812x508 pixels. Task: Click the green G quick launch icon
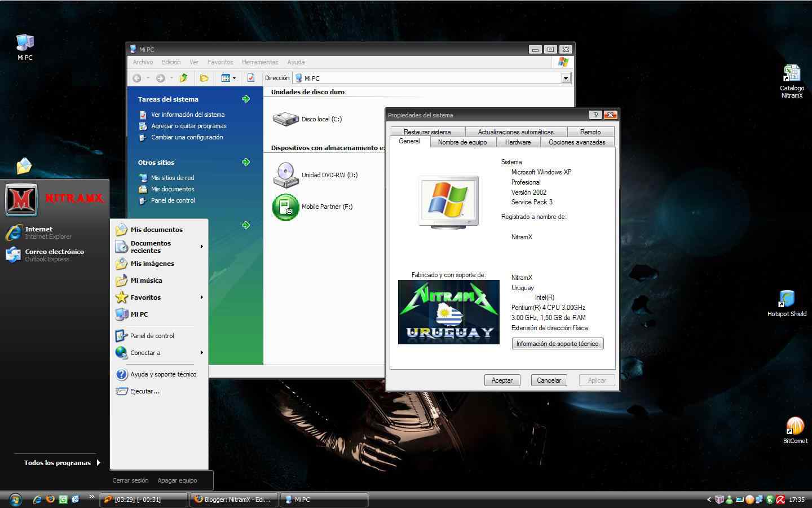tap(63, 500)
